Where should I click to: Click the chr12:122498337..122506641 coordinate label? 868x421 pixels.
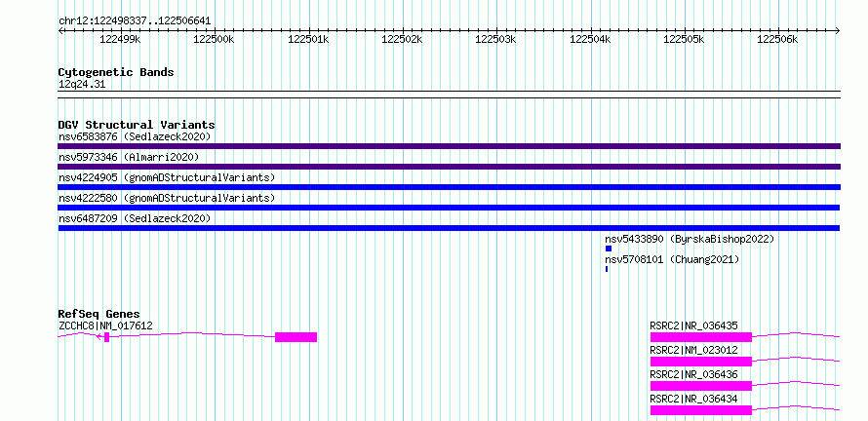(x=135, y=21)
